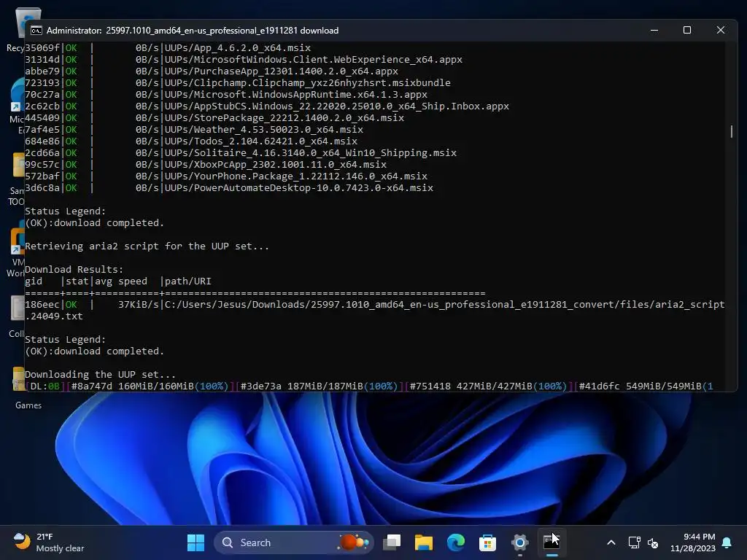The width and height of the screenshot is (747, 560).
Task: Click the muted volume tray icon
Action: [653, 542]
